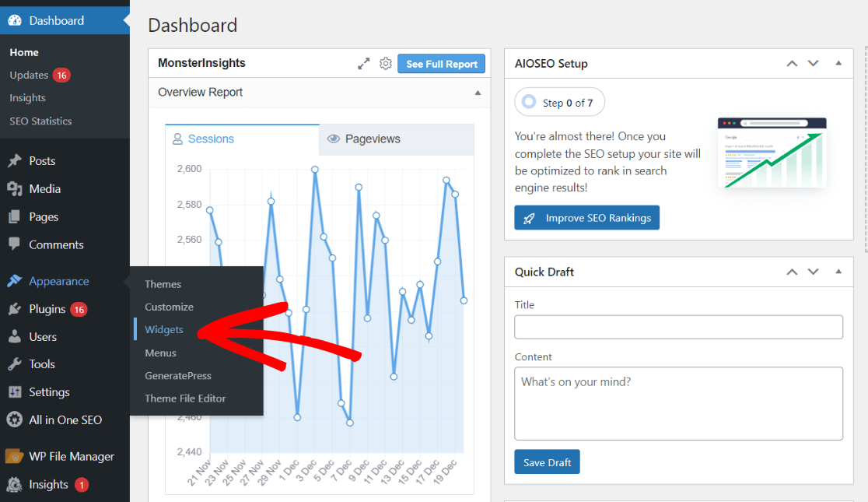This screenshot has height=502, width=868.
Task: Click the MonsterInsights fullscreen expand arrows
Action: (363, 64)
